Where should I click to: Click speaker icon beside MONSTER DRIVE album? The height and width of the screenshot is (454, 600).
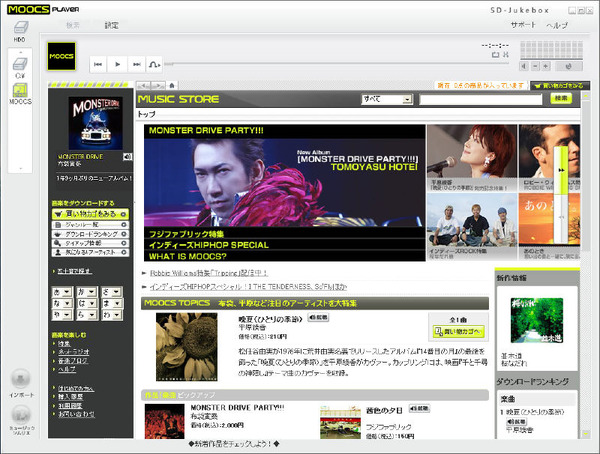click(127, 157)
